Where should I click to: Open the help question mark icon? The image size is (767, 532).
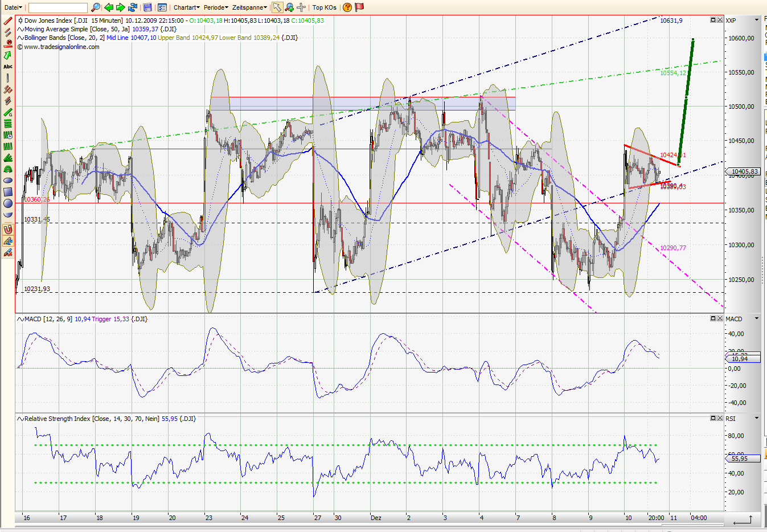tap(347, 7)
